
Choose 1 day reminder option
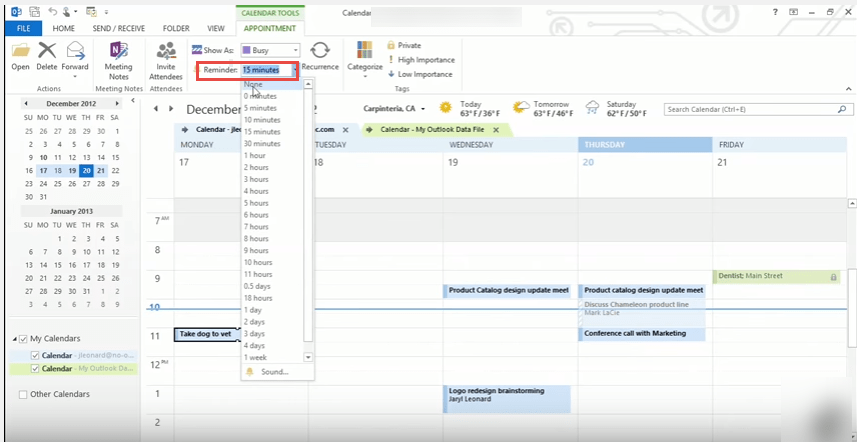[272, 310]
